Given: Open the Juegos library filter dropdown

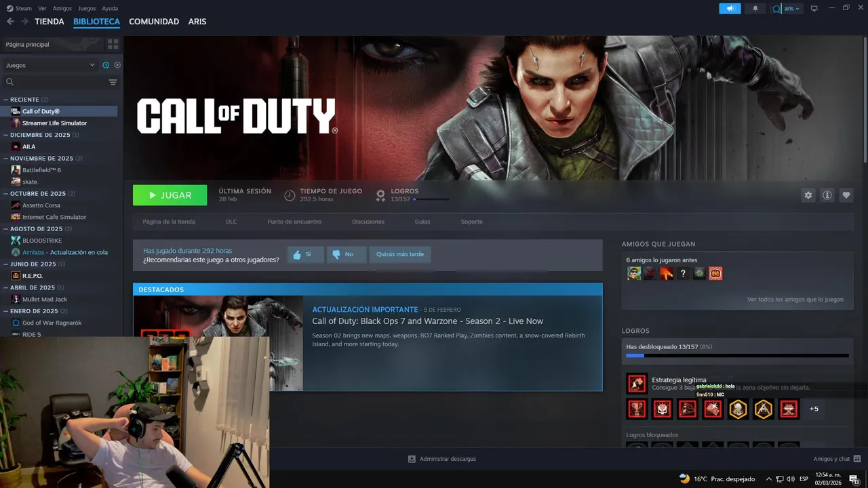Looking at the screenshot, I should pos(50,65).
